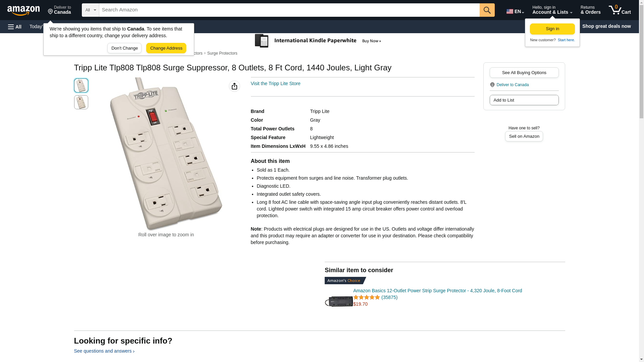Click Add to List dropdown

524,100
